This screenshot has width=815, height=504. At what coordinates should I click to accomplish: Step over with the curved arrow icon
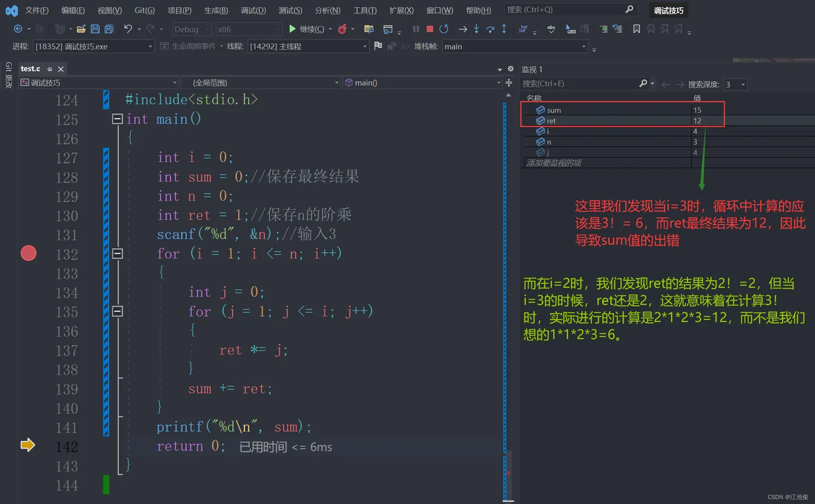coord(490,29)
